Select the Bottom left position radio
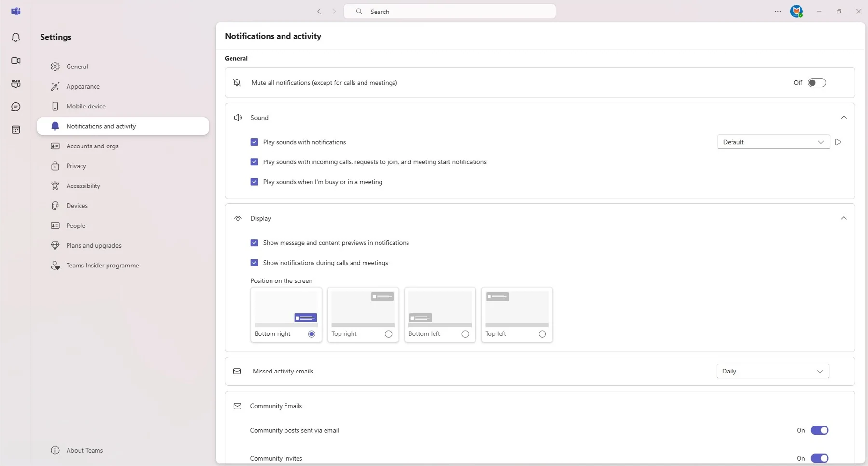868x466 pixels. [465, 334]
